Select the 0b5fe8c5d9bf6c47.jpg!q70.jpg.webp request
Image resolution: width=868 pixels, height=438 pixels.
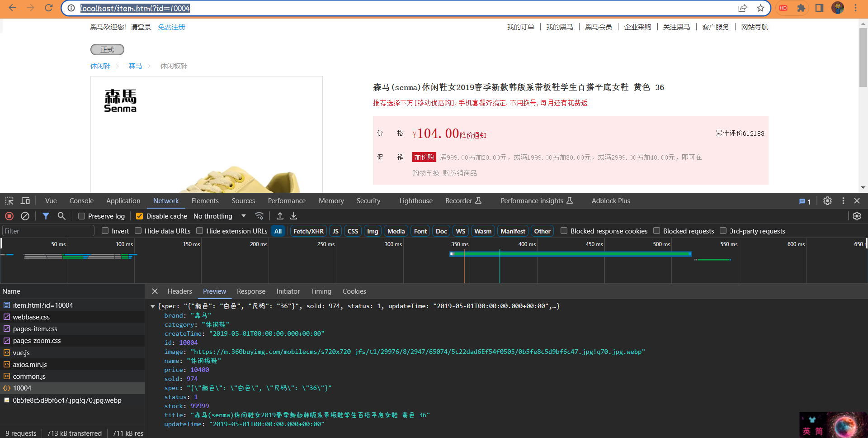pos(72,400)
